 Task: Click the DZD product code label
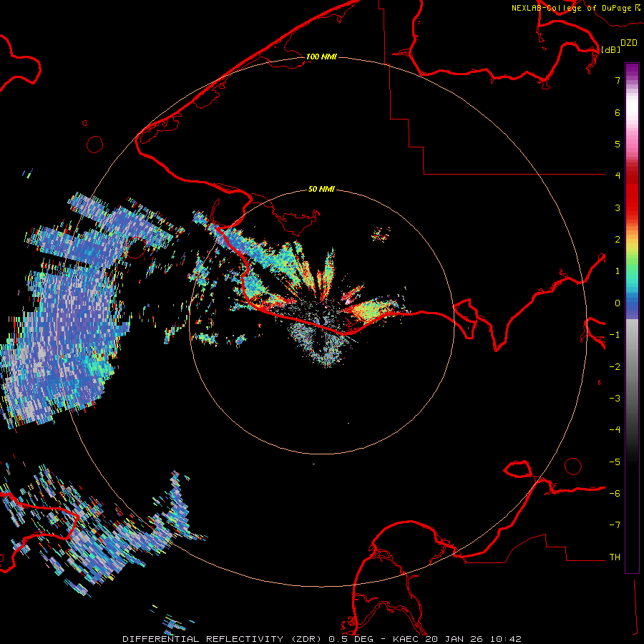[629, 43]
